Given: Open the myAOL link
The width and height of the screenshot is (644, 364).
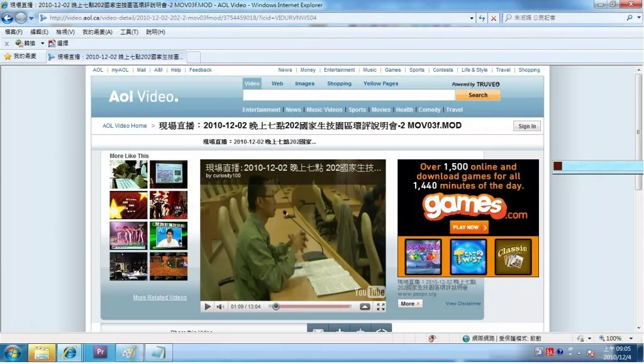Looking at the screenshot, I should 120,70.
